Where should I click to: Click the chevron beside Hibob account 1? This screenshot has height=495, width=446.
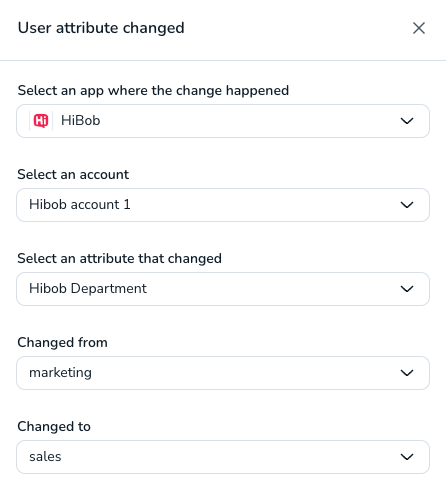(x=407, y=205)
